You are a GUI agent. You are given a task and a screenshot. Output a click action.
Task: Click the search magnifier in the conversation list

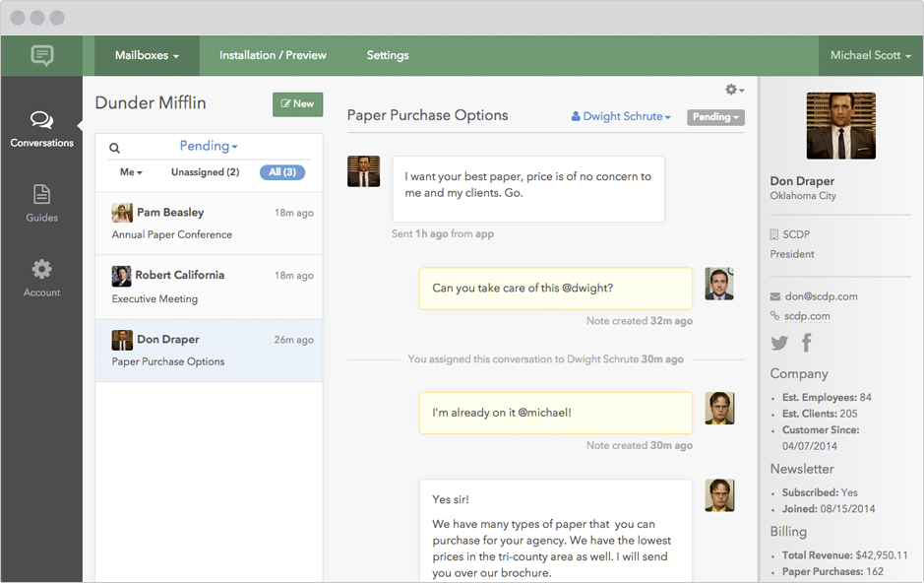click(115, 147)
